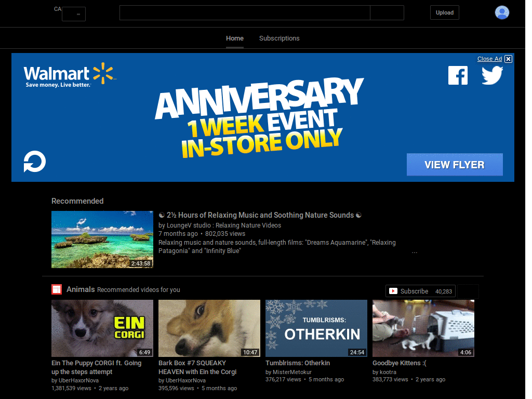Viewport: 532px width, 399px height.
Task: Open Walmart's Facebook page icon
Action: tap(458, 75)
